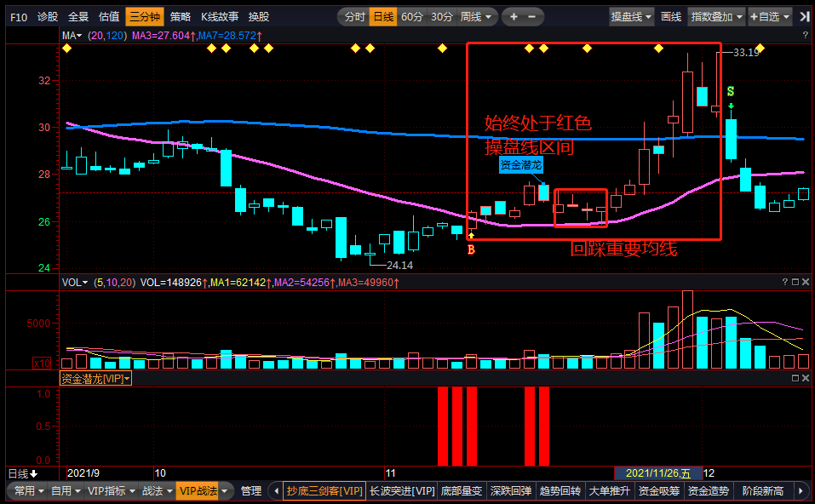Screen dimensions: 815x504
Task: Click the 画线 drawing button
Action: click(x=671, y=16)
